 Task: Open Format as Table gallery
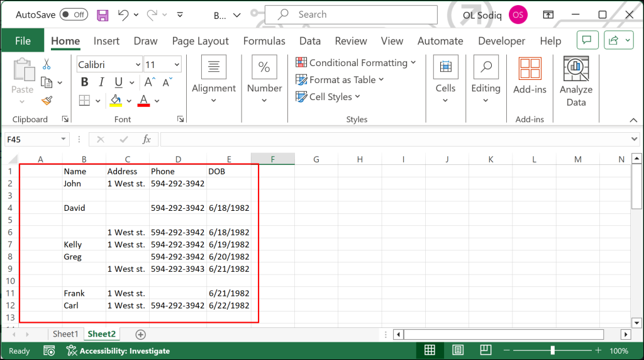[x=340, y=80]
